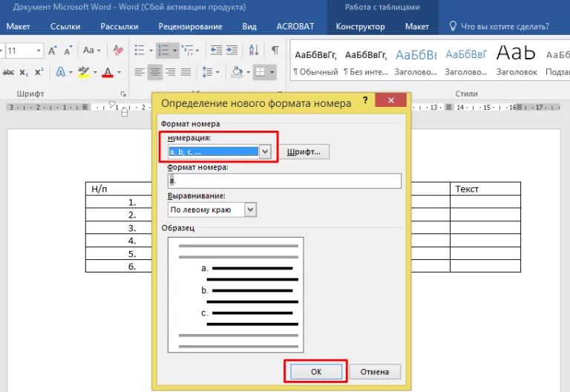Open text effects and typography
The height and width of the screenshot is (392, 570).
click(x=61, y=72)
